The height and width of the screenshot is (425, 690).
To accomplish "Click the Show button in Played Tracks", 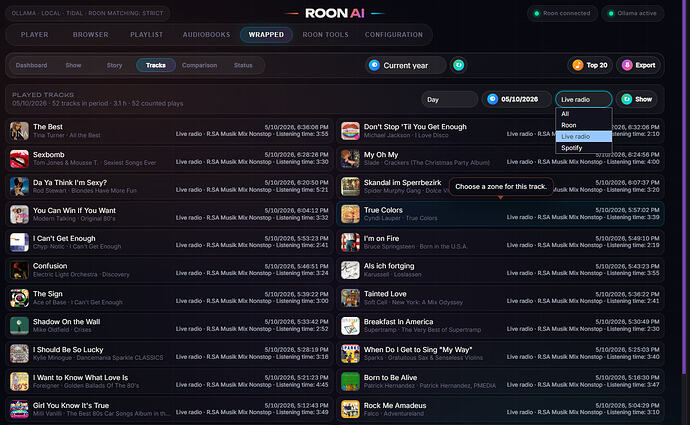I will tap(636, 99).
